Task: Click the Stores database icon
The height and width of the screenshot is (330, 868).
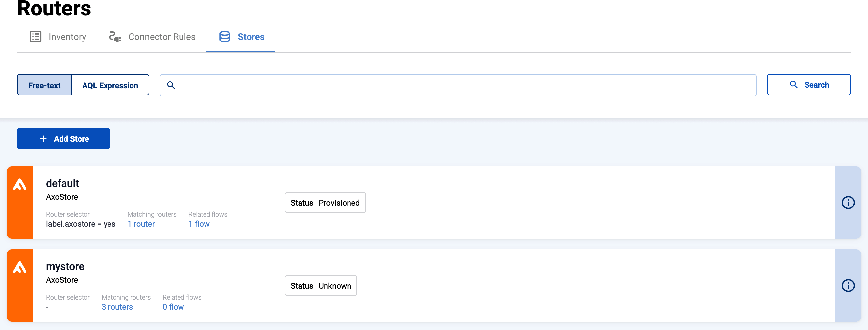Action: 225,37
